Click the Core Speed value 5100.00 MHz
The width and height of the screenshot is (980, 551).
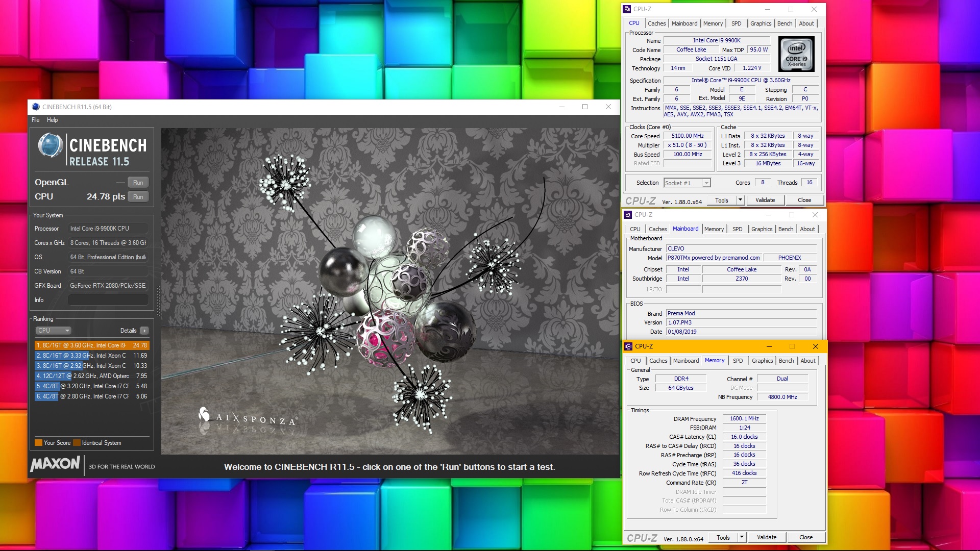pos(688,136)
